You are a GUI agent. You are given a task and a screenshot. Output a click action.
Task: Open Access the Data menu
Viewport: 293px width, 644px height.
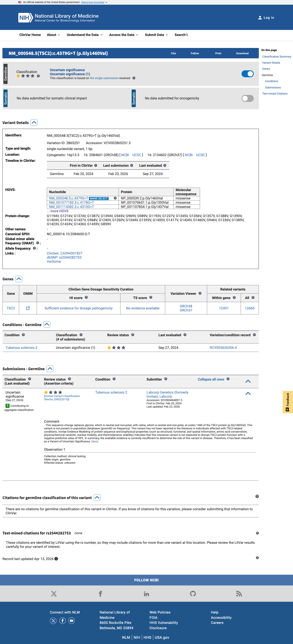(x=124, y=35)
